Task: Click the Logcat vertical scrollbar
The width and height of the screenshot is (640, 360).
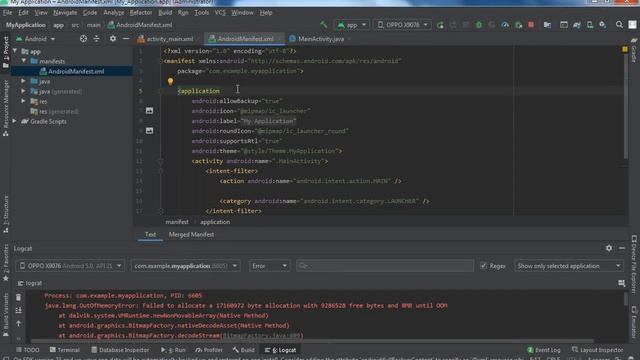Action: (x=625, y=298)
